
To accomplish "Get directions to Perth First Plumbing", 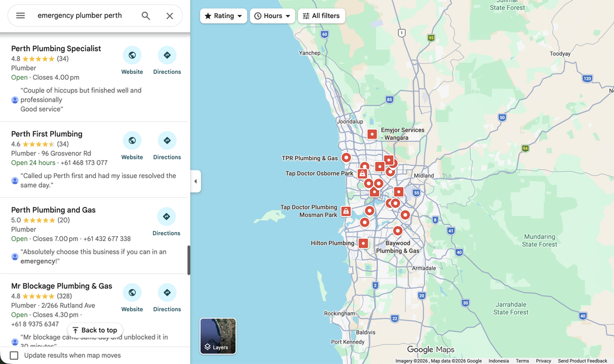I will click(167, 141).
